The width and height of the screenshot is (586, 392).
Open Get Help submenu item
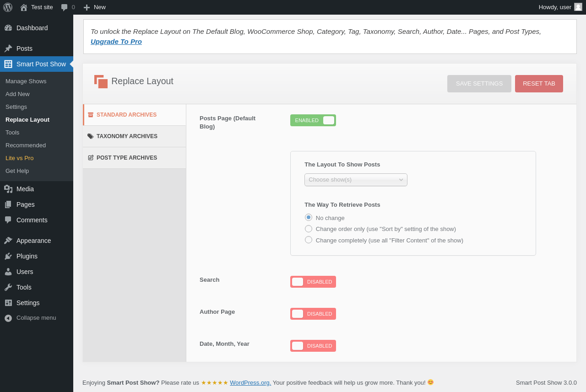(17, 171)
